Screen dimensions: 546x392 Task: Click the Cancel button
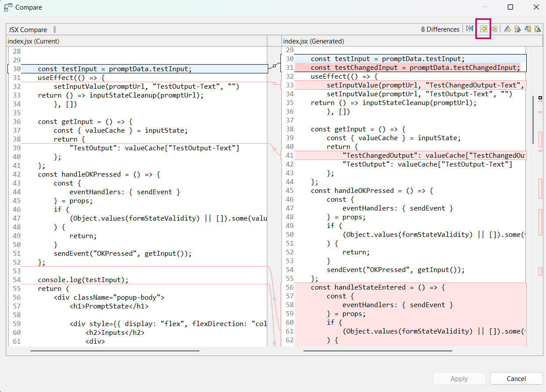[516, 378]
